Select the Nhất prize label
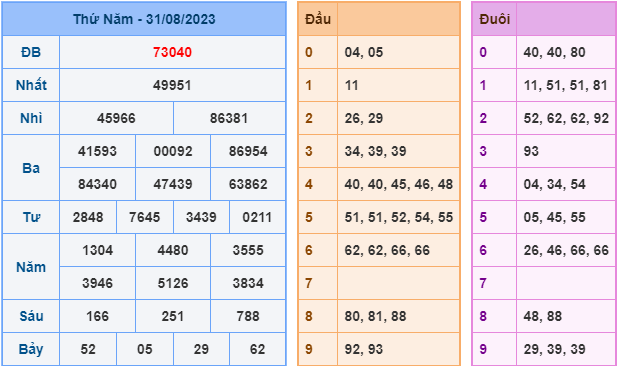This screenshot has height=366, width=618. point(31,85)
